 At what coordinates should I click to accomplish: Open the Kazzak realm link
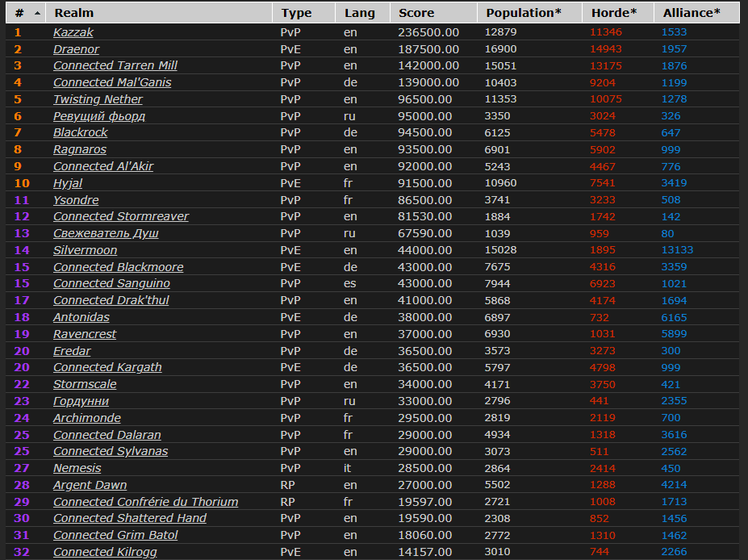[73, 32]
